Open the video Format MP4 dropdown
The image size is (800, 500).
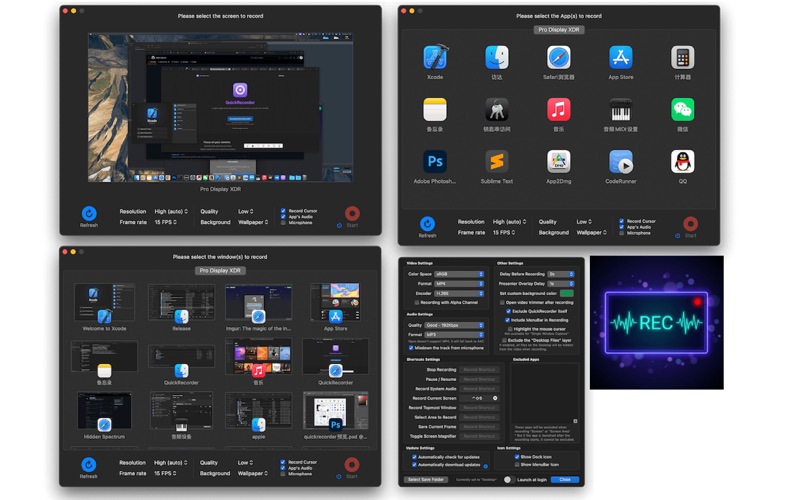(x=459, y=284)
